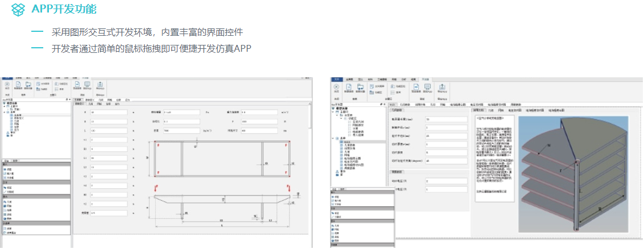This screenshot has height=249, width=644.
Task: Collapse the 主窗口 node in right window tree
Action: (x=333, y=112)
